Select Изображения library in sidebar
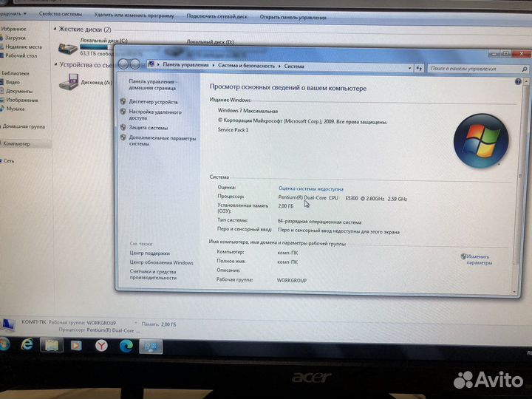532x399 pixels. click(x=21, y=100)
